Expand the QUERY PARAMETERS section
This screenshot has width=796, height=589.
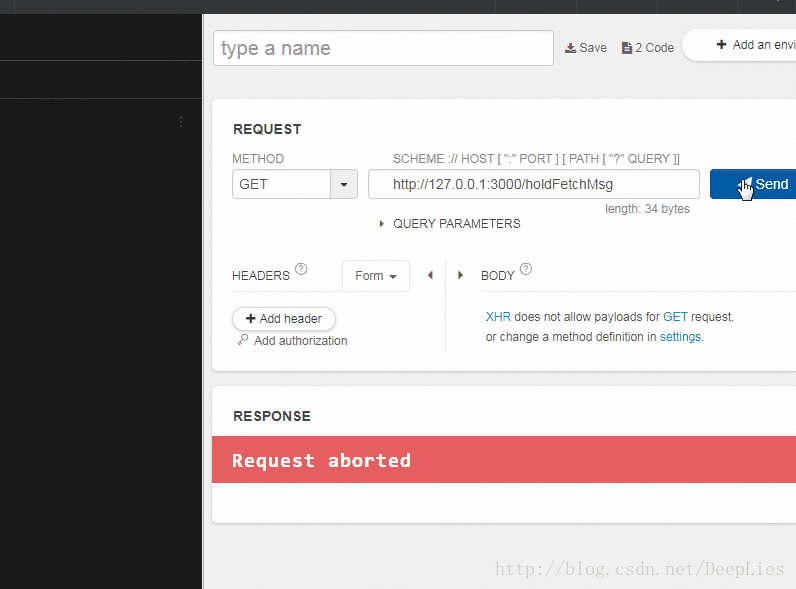pos(449,224)
